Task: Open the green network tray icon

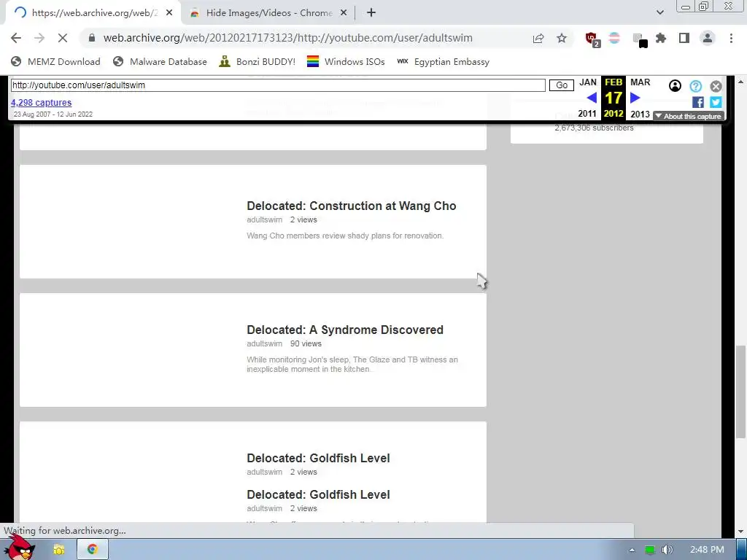Action: (650, 550)
